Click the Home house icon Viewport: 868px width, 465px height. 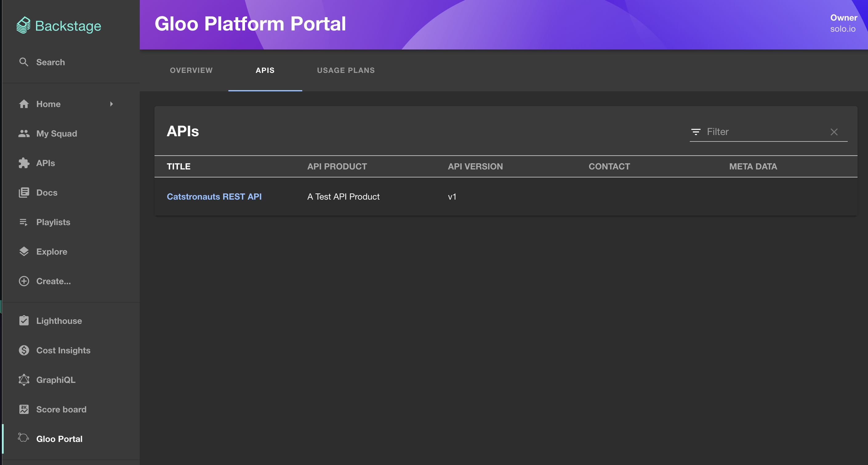pos(24,104)
